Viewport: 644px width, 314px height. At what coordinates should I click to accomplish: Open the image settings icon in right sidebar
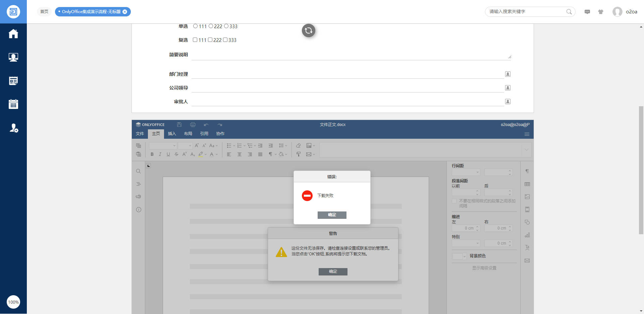coord(527,197)
